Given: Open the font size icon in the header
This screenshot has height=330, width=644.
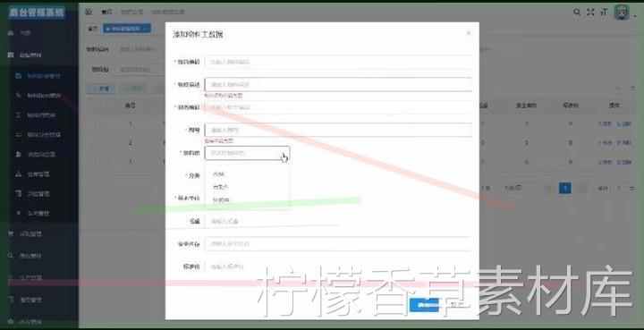Looking at the screenshot, I should pos(604,12).
